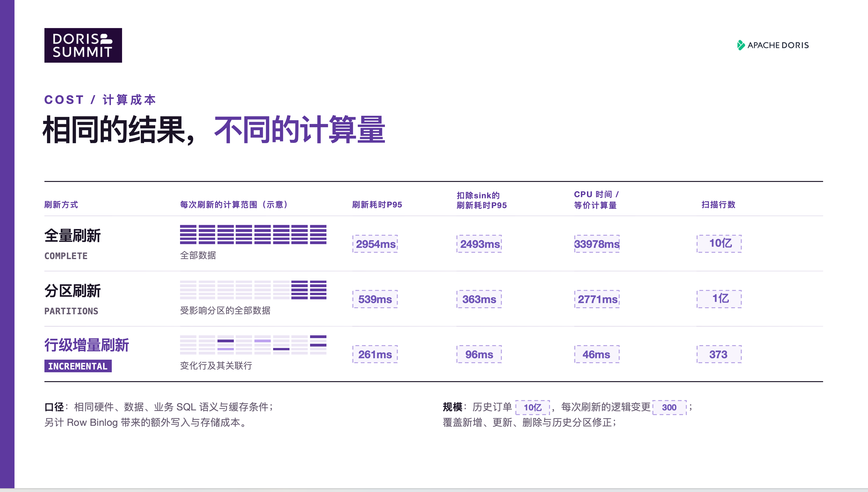Click the Apache Doris logo
The image size is (868, 492).
pos(773,45)
